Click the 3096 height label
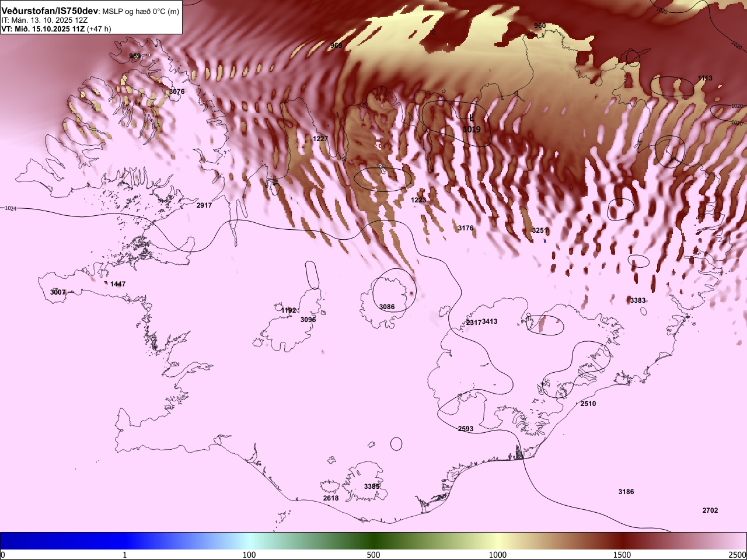The height and width of the screenshot is (560, 747). (x=308, y=320)
